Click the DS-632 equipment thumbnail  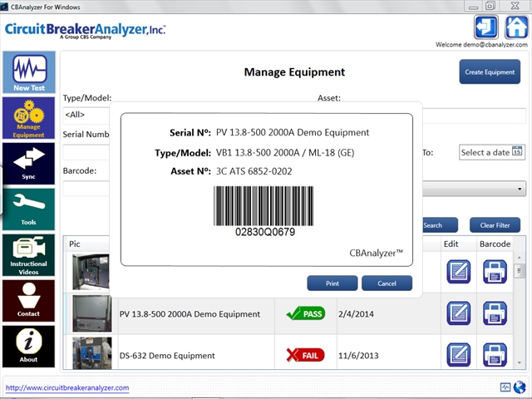(92, 352)
